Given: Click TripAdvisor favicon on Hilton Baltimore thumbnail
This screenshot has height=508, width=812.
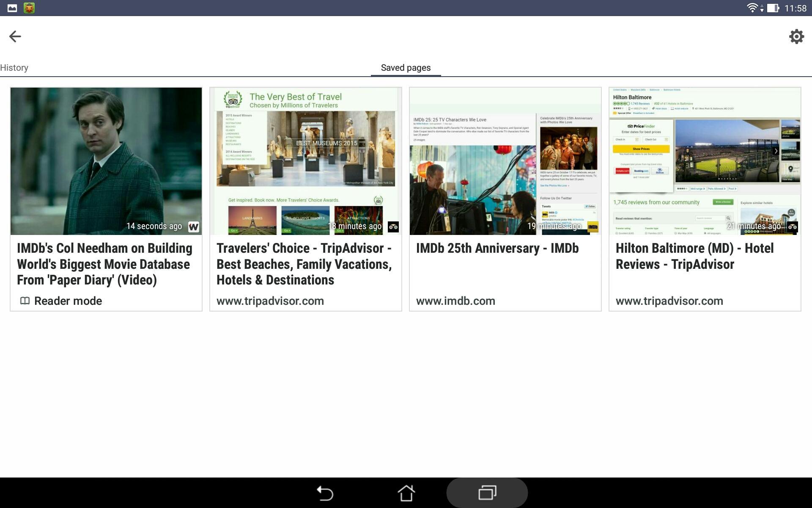Looking at the screenshot, I should click(x=792, y=227).
